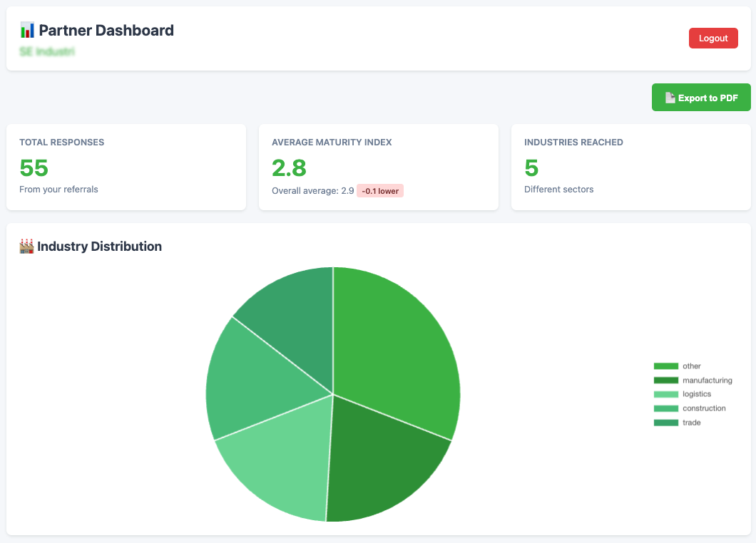Click the Industries Reached value 5
The image size is (756, 543).
531,168
